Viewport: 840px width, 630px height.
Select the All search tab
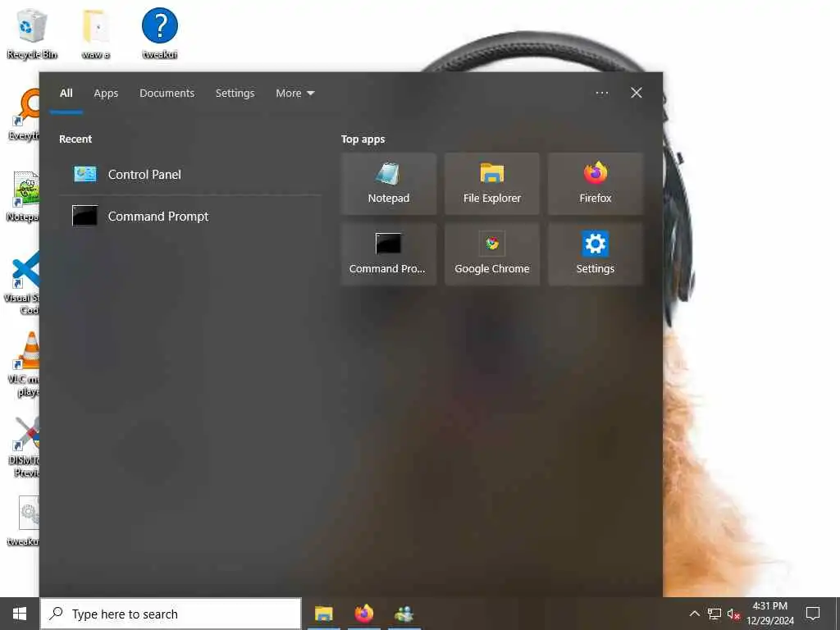pyautogui.click(x=66, y=93)
